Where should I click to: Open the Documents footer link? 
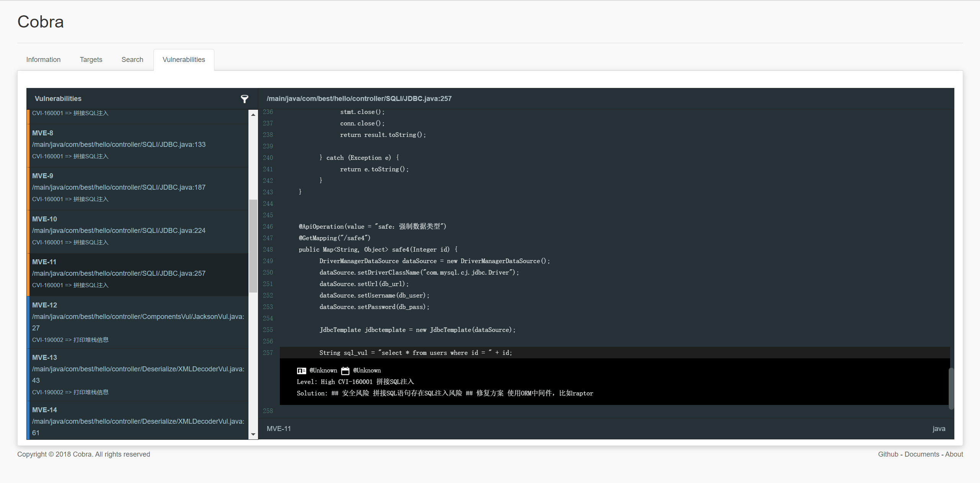coord(921,454)
